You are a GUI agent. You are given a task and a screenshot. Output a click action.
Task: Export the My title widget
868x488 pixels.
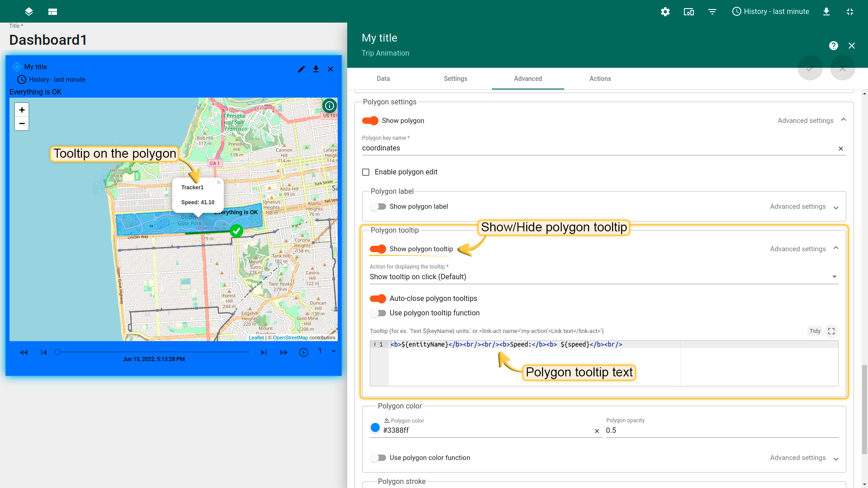pyautogui.click(x=316, y=69)
